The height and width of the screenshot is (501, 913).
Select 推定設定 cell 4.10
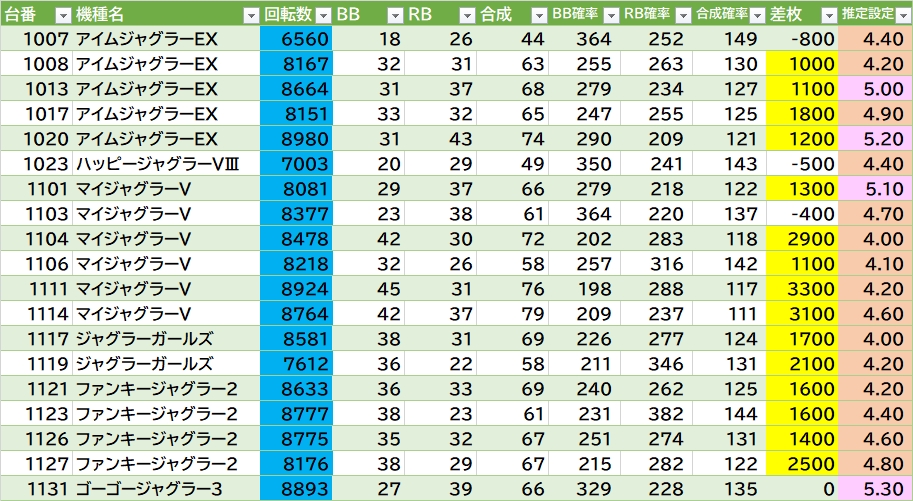[875, 264]
